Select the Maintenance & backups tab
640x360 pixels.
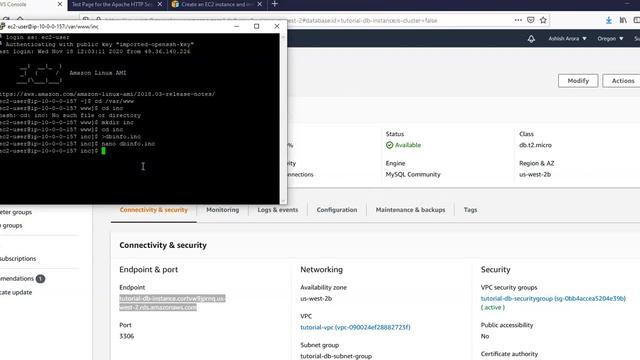[x=410, y=210]
